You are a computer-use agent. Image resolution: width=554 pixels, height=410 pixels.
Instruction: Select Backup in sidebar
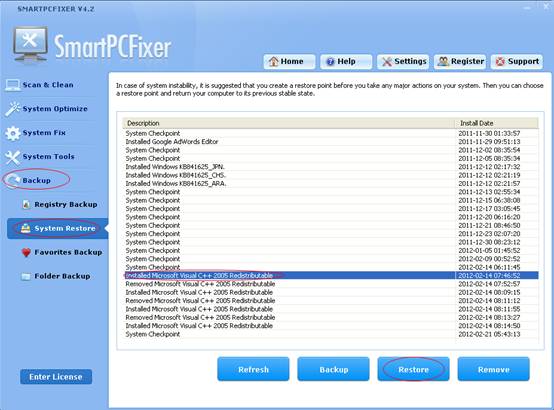pyautogui.click(x=36, y=181)
